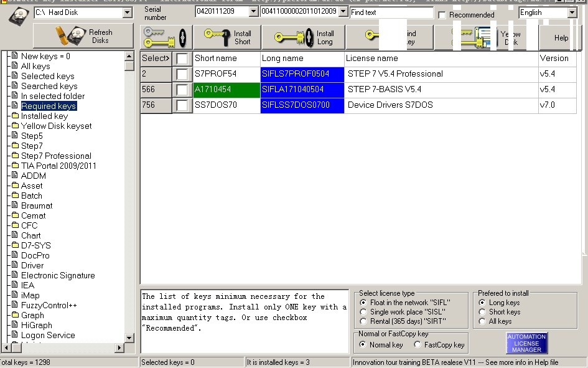
Task: Click the Select> column header button
Action: point(156,59)
